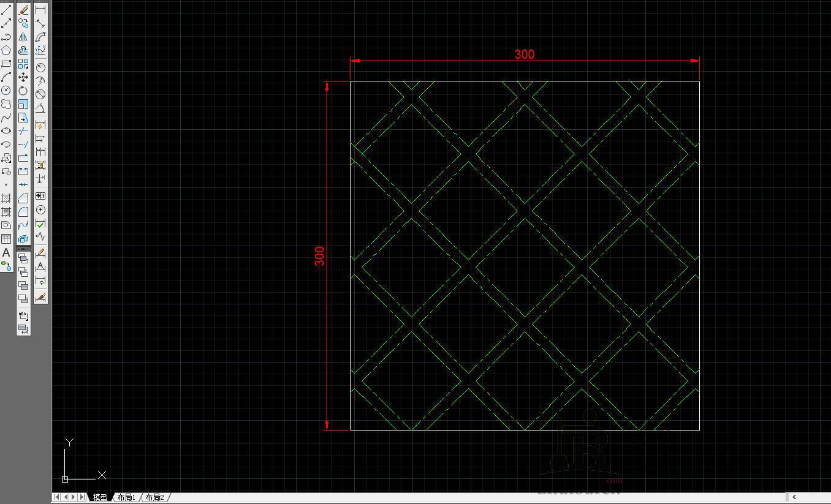Click the Make Block icon
The width and height of the screenshot is (831, 504).
pos(6,171)
